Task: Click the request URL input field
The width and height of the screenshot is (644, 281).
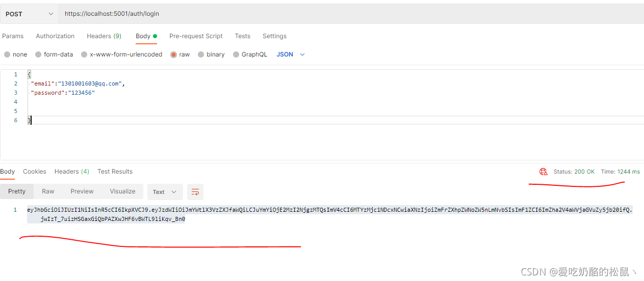Action: (x=351, y=14)
